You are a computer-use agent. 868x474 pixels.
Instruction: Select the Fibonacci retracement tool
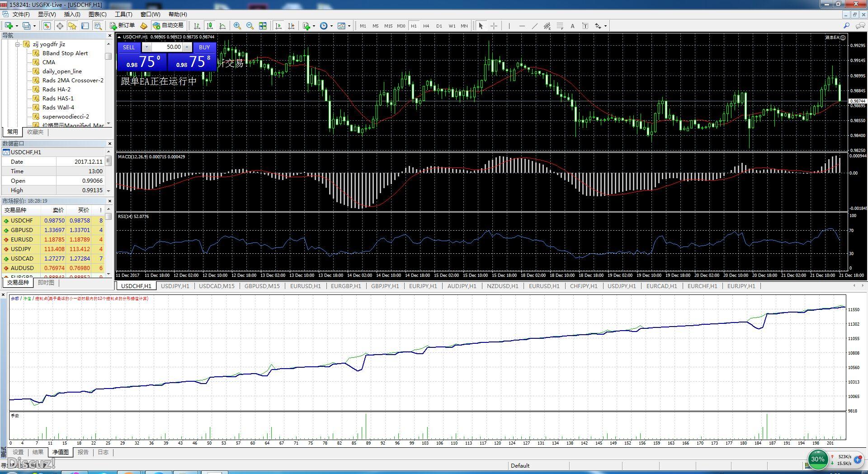pyautogui.click(x=560, y=26)
